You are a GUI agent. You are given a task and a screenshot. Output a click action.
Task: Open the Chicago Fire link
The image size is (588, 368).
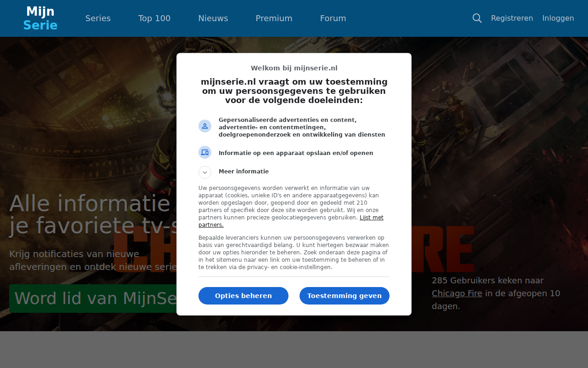pos(457,293)
